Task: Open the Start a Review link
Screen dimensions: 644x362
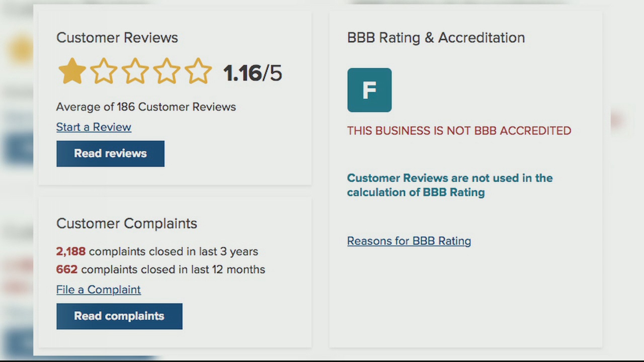Action: coord(94,127)
